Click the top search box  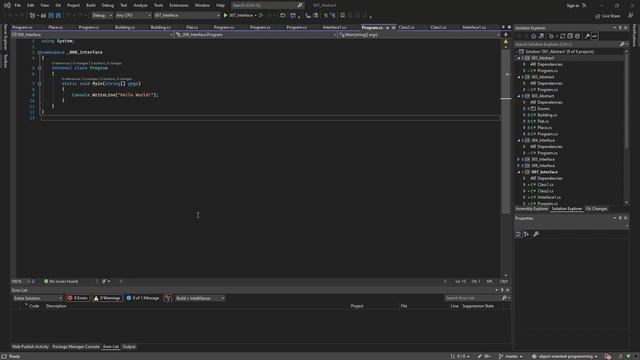point(267,5)
